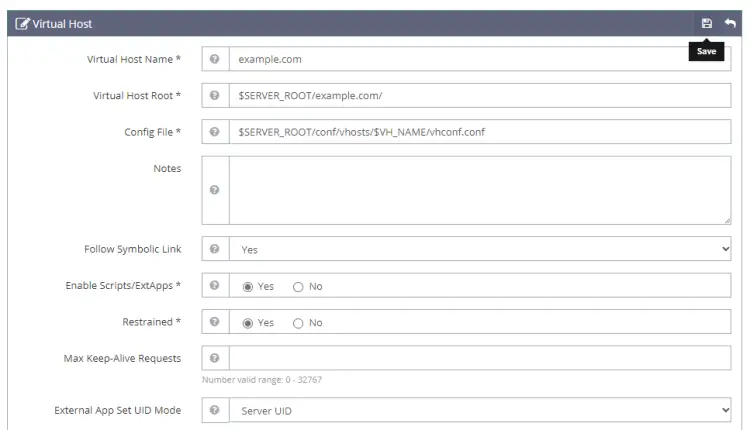Click the Config File input field
750x430 pixels.
(x=480, y=132)
